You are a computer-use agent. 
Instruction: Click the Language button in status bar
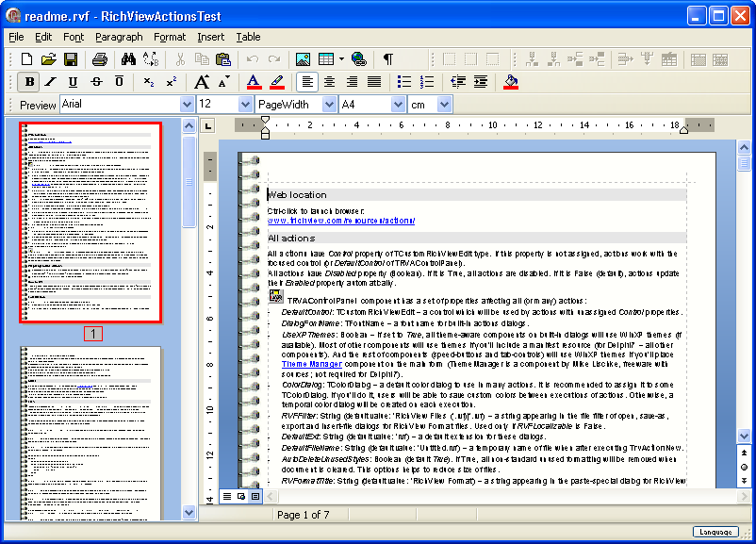coord(715,532)
